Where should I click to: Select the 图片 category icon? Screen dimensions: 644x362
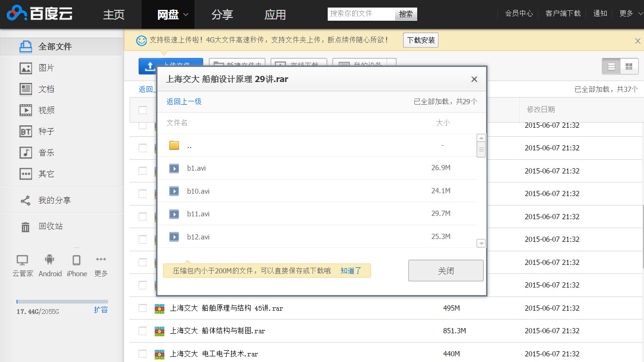tap(25, 68)
